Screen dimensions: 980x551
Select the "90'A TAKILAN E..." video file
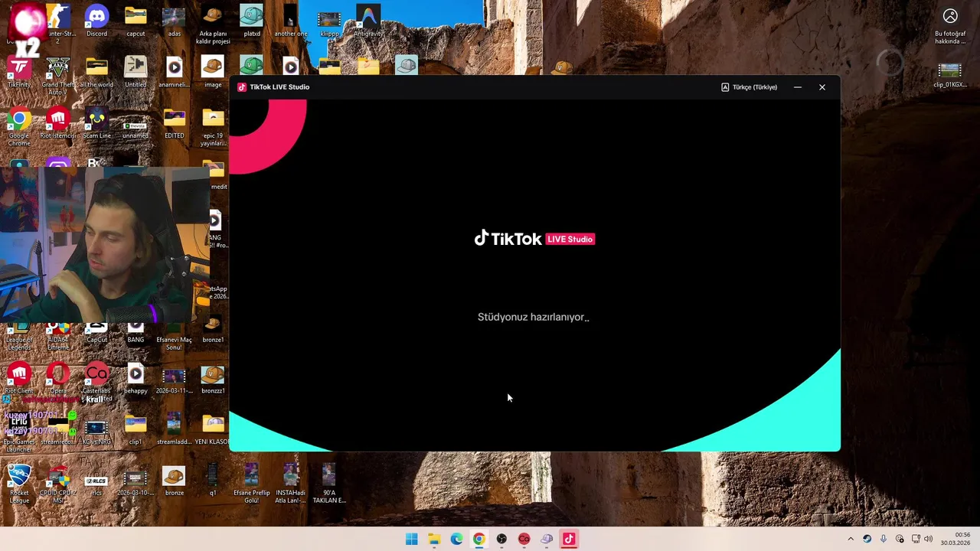[x=329, y=484]
